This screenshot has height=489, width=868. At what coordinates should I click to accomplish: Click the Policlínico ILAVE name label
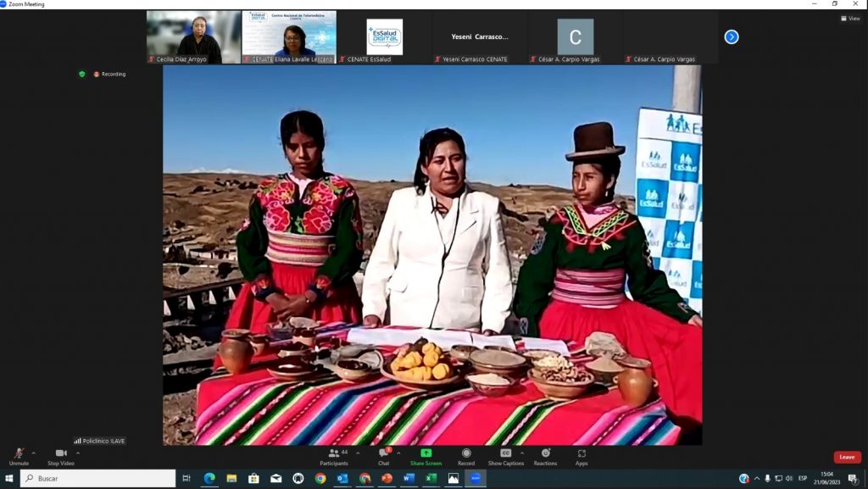pos(100,441)
